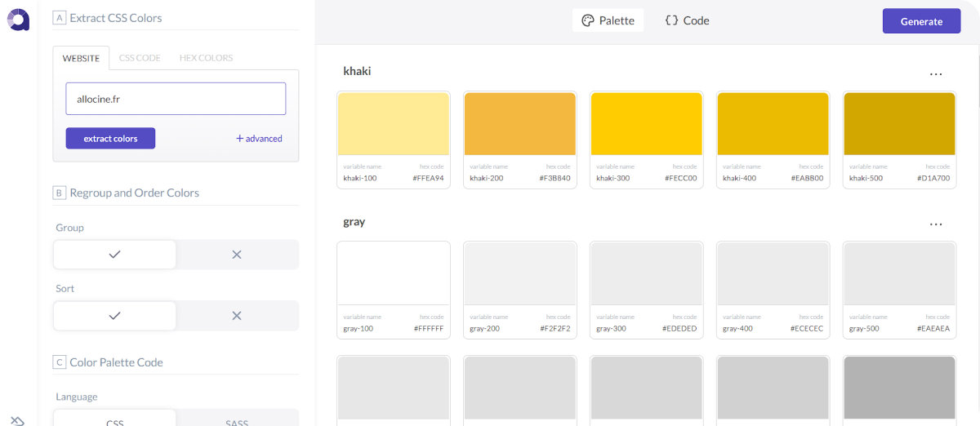Open the Palette view tab
This screenshot has height=426, width=980.
point(608,20)
